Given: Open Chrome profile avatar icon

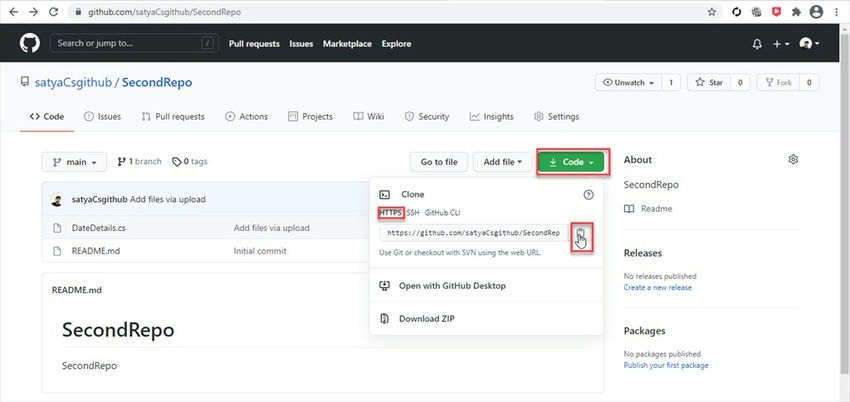Looking at the screenshot, I should (816, 12).
